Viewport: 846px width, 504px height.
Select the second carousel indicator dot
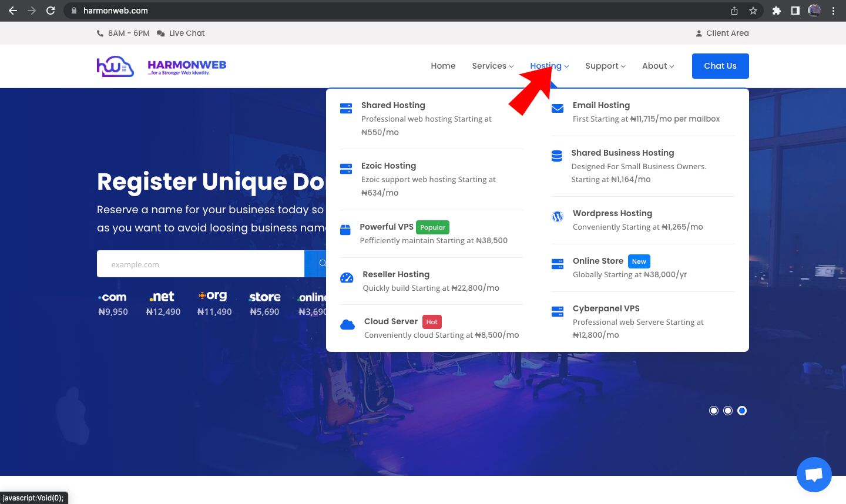(728, 410)
